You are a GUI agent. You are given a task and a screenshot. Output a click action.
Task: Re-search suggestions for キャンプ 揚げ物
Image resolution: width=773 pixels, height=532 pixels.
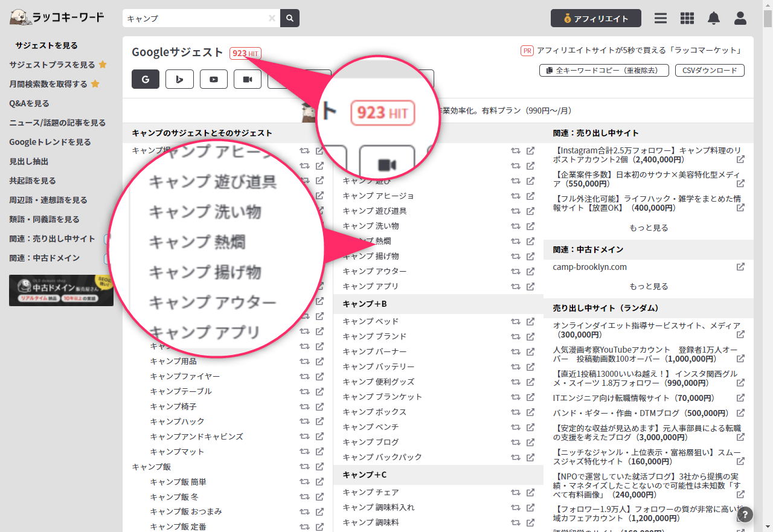516,256
